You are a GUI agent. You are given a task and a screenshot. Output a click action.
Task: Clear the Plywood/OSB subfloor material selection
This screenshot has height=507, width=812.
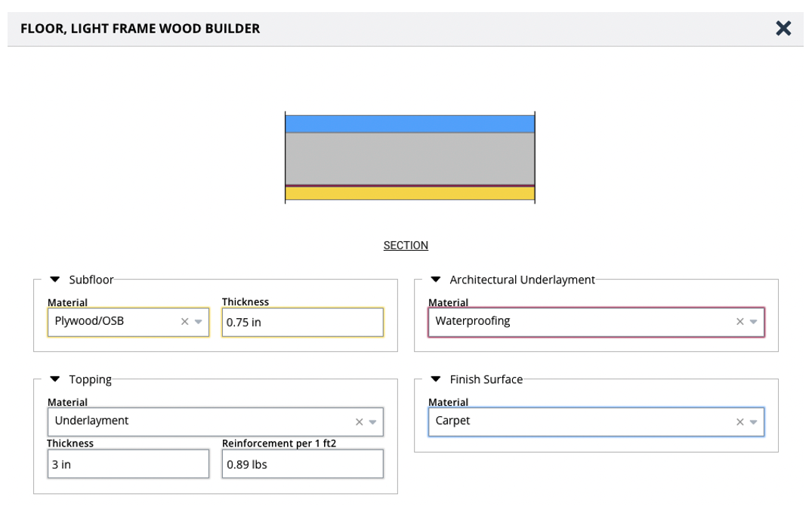[184, 321]
